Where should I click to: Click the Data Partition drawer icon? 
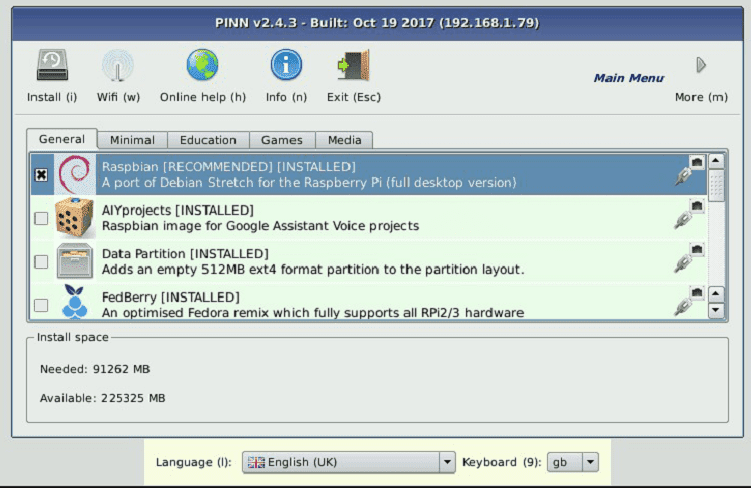[74, 261]
